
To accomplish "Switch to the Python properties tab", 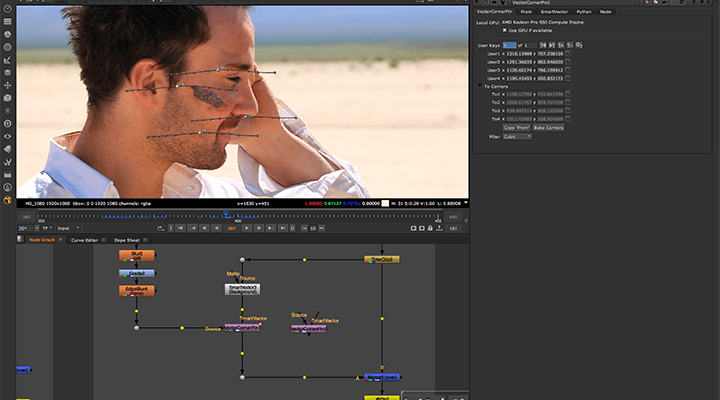I will pyautogui.click(x=584, y=12).
